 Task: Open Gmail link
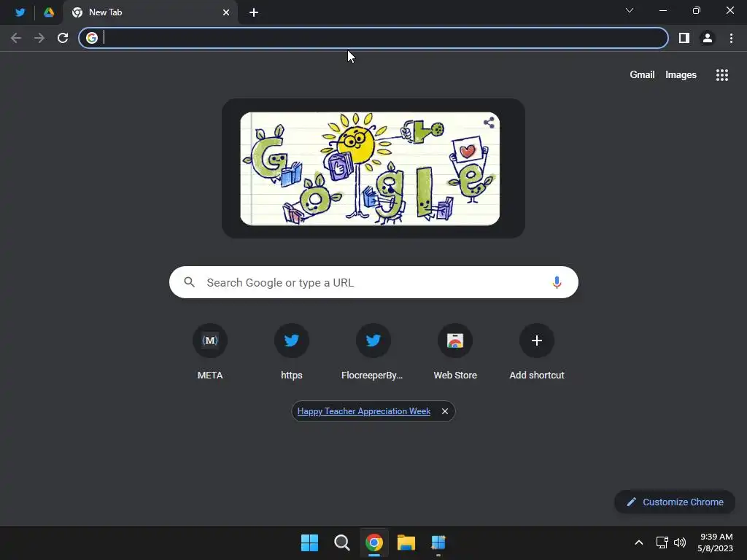pos(642,75)
